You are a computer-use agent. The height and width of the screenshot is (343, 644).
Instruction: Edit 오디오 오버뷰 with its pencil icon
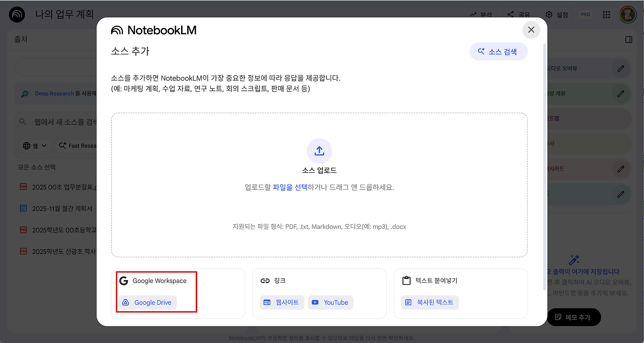[621, 68]
